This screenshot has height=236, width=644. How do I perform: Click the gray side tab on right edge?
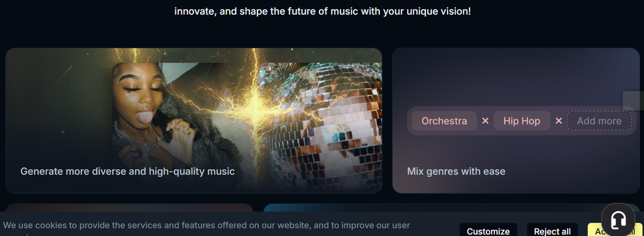point(633,101)
